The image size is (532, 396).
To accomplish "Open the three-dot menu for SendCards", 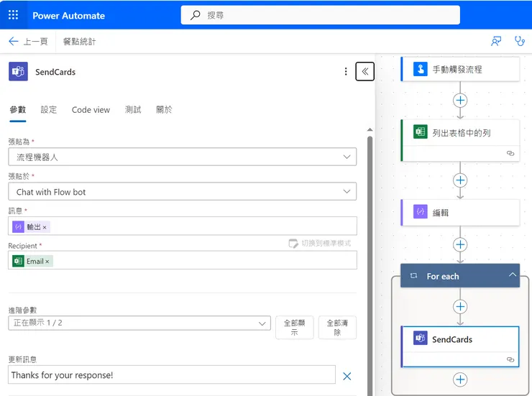I will [346, 72].
